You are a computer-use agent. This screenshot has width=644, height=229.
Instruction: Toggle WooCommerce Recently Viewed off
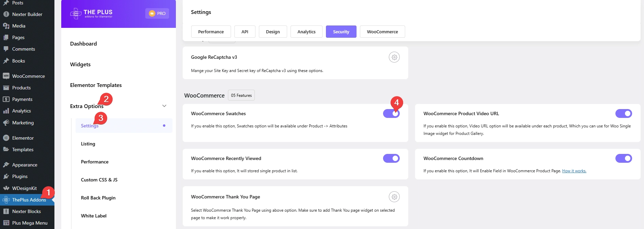391,158
